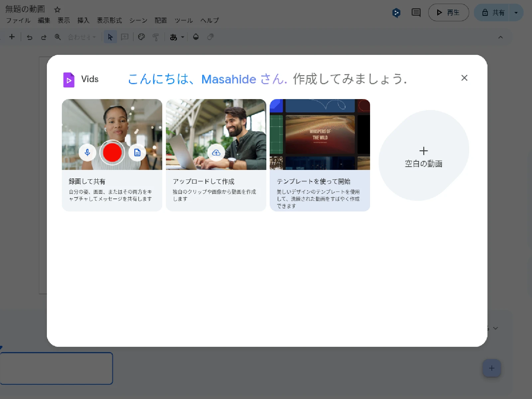
Task: Open the zoom 合わせる dropdown
Action: point(82,37)
